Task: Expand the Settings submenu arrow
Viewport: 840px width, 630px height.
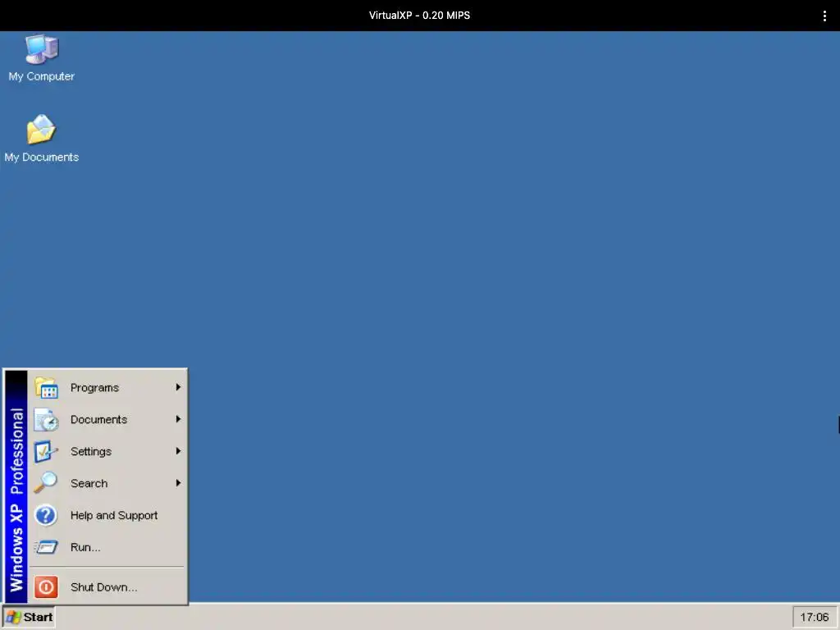Action: click(178, 451)
